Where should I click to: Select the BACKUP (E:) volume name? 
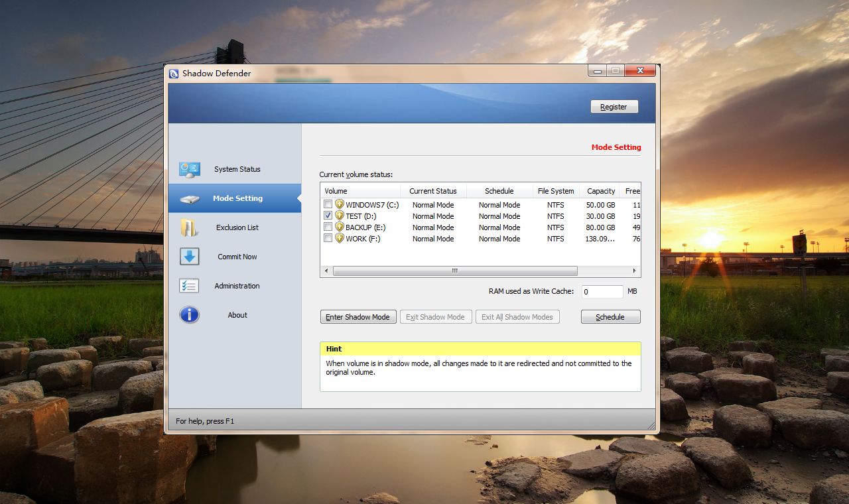tap(365, 227)
